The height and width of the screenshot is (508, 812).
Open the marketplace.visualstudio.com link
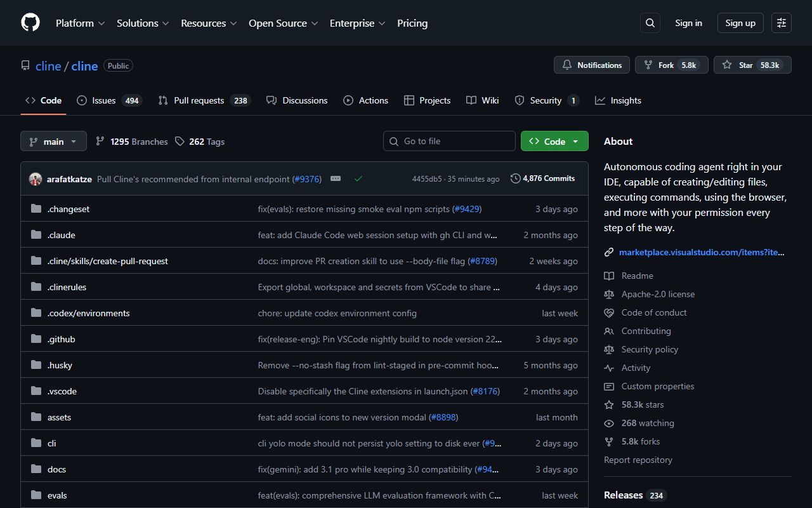click(702, 252)
